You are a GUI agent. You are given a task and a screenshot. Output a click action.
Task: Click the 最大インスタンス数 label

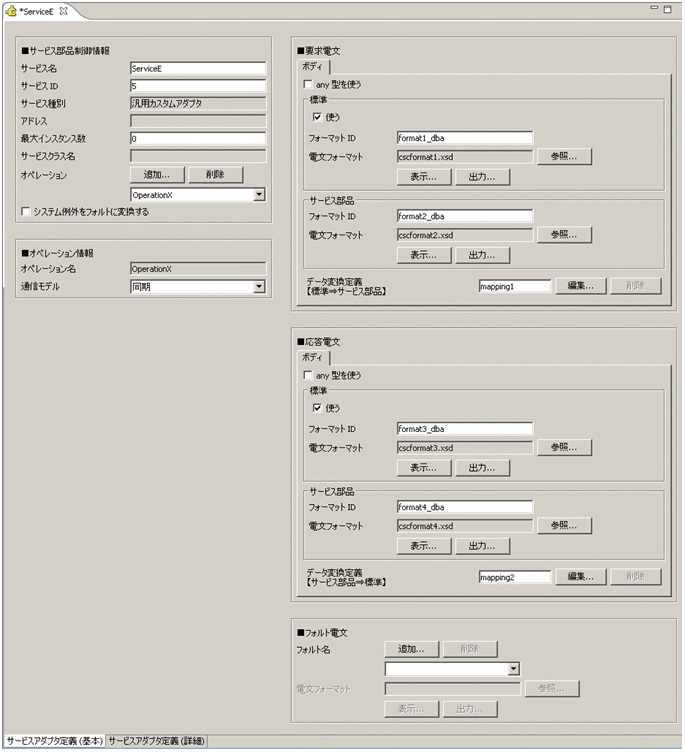coord(53,138)
